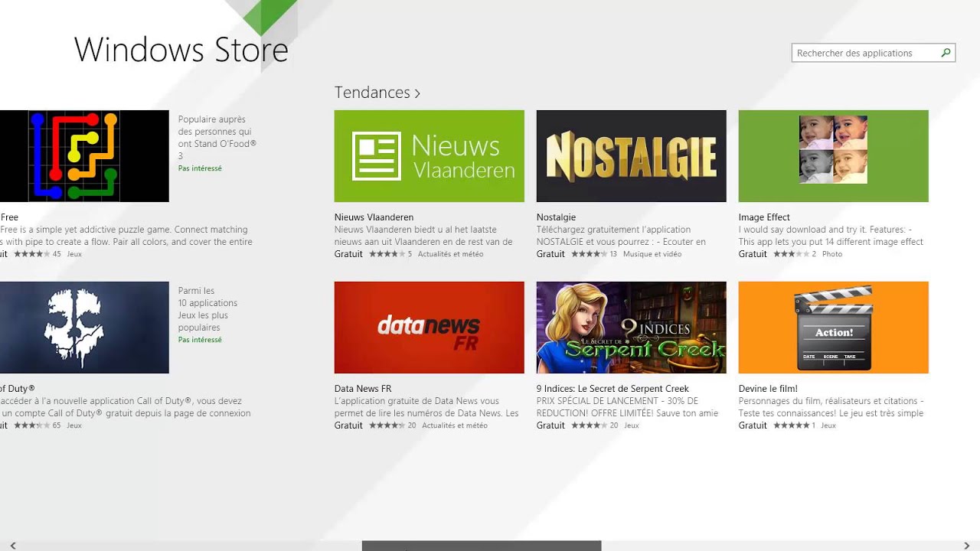Open the 9 Indices Serpent Creek tile
Screen dimensions: 980x551
pos(632,328)
